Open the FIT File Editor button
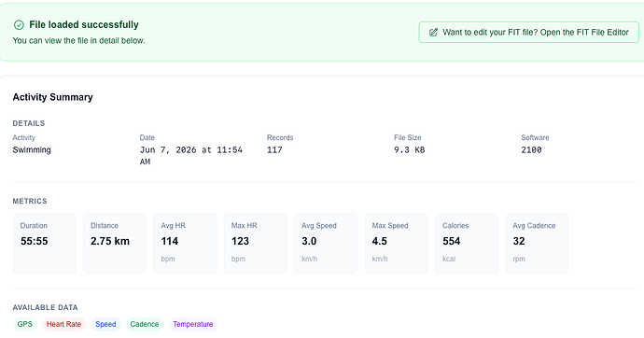 pyautogui.click(x=528, y=32)
